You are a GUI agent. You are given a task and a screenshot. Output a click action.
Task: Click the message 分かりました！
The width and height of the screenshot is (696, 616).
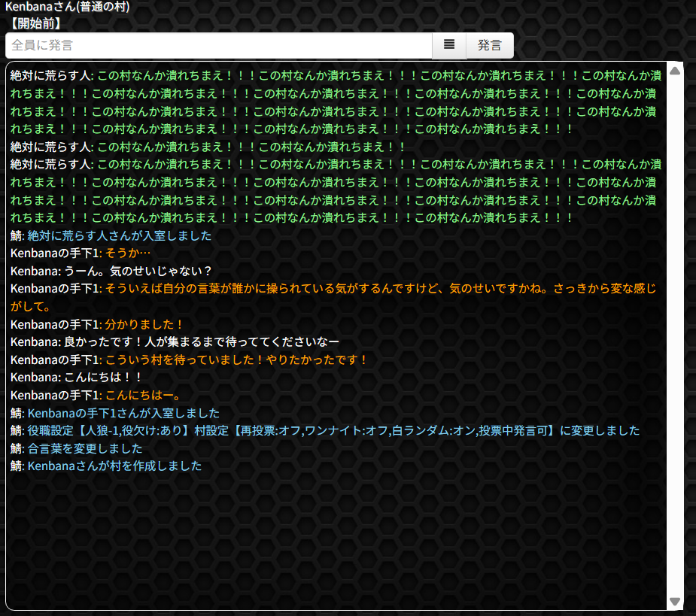(x=144, y=324)
